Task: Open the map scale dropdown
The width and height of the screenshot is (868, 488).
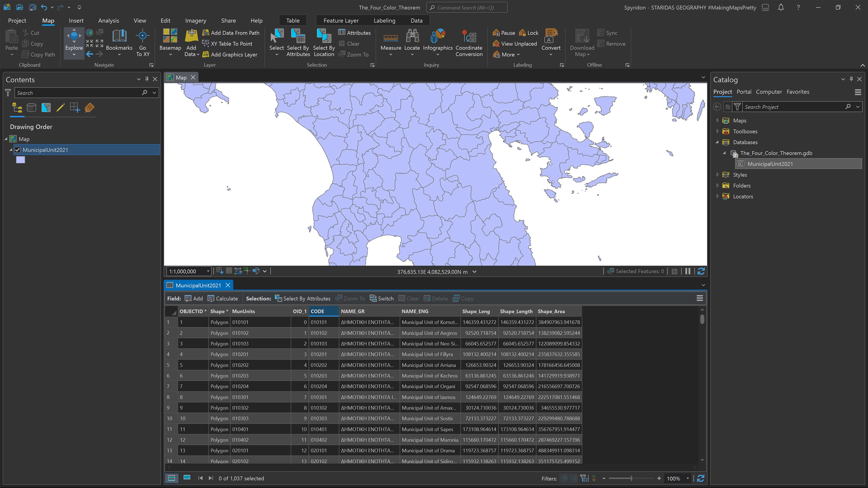Action: 208,271
